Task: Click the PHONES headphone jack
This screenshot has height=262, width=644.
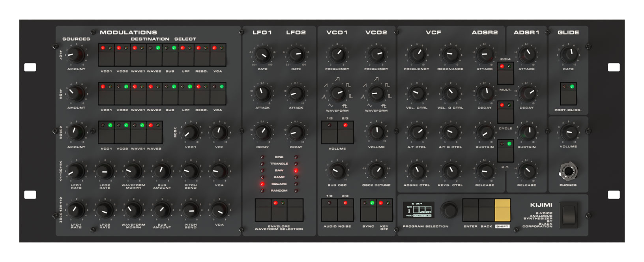Action: coord(568,171)
